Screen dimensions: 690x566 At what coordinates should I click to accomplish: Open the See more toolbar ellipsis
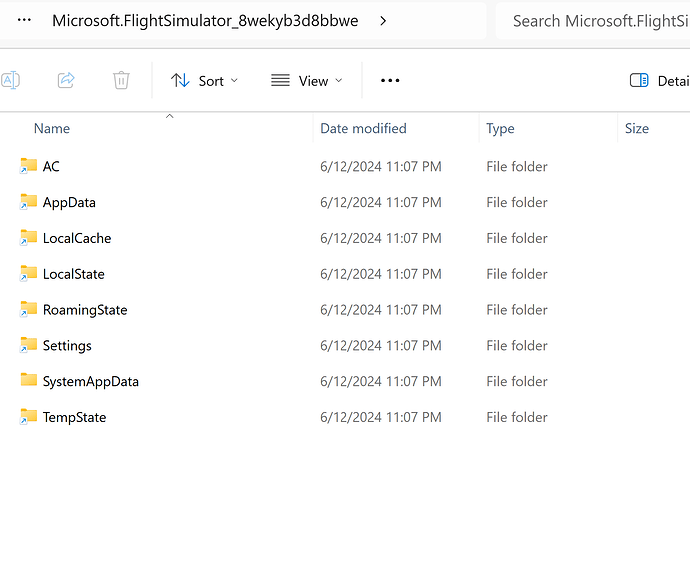pos(390,81)
